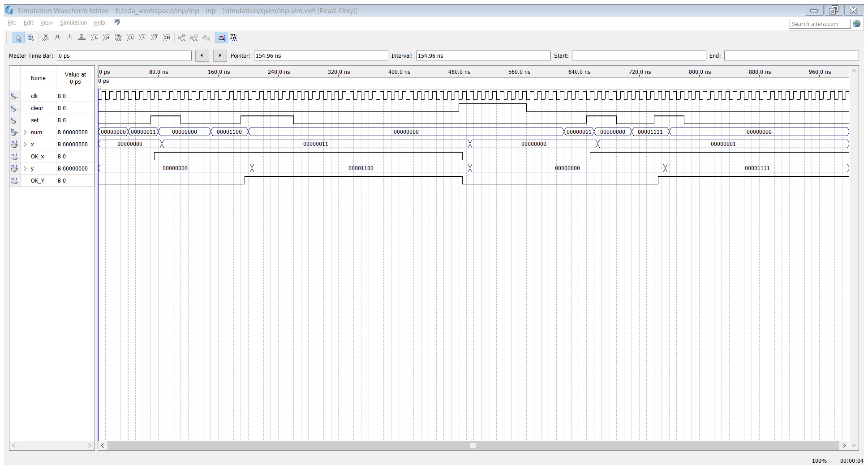Apply Weak Low (L) value
Image resolution: width=868 pixels, height=469 pixels.
point(94,38)
